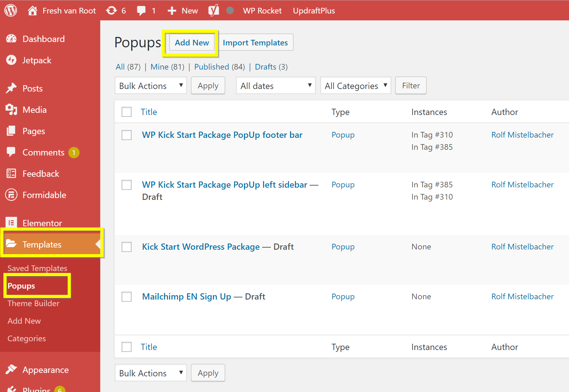Screen dimensions: 569x392
Task: Click the plus New icon
Action: pyautogui.click(x=172, y=11)
